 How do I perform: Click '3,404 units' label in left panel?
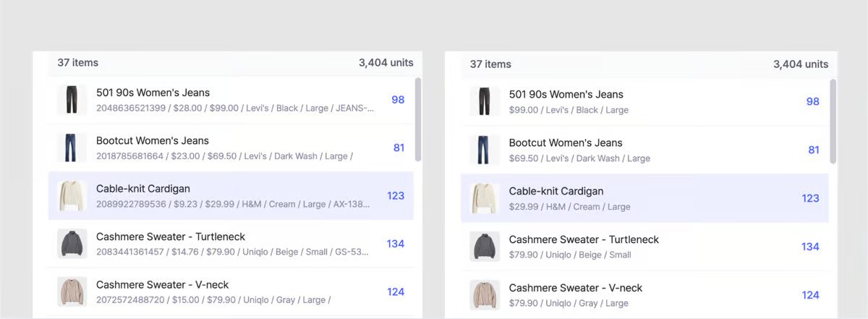click(386, 63)
